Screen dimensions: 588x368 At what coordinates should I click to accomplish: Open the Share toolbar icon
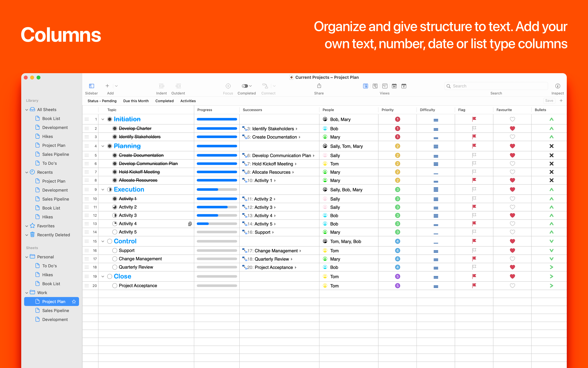319,86
